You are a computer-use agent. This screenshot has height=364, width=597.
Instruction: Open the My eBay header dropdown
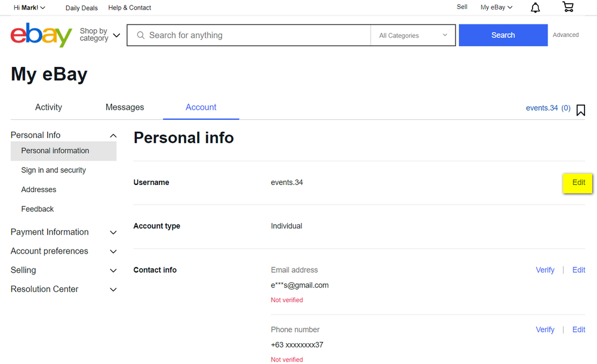pyautogui.click(x=497, y=7)
